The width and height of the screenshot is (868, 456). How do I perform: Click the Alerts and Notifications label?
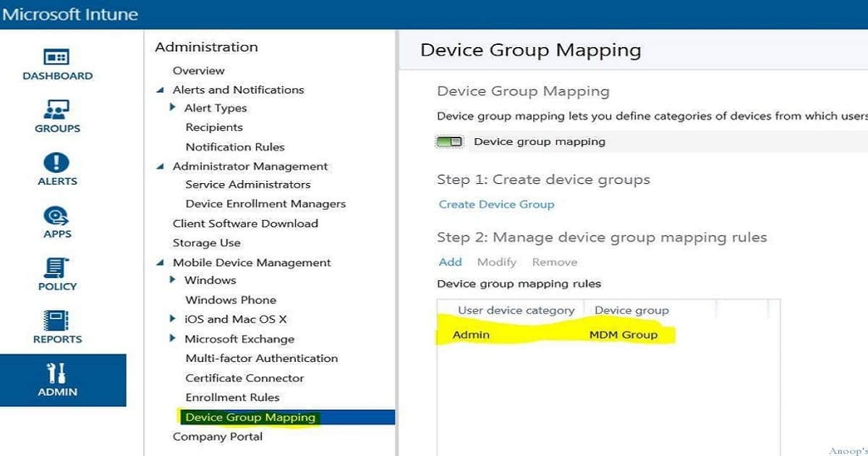[238, 90]
